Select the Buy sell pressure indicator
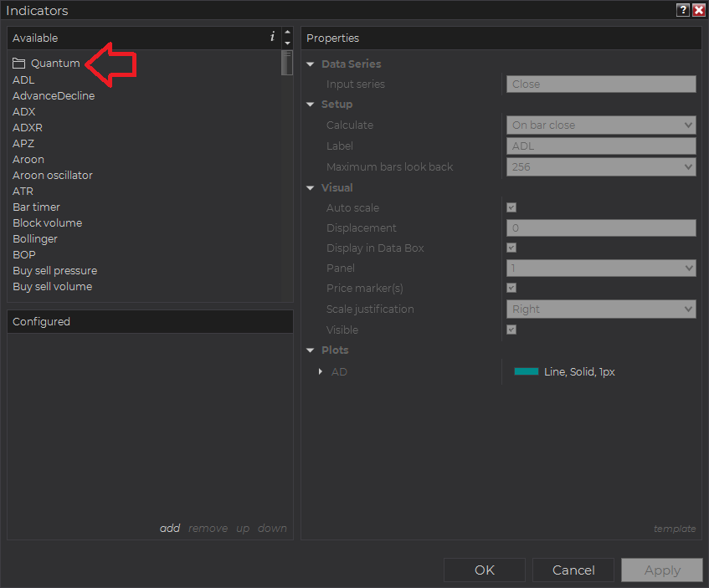Image resolution: width=709 pixels, height=588 pixels. [x=54, y=271]
